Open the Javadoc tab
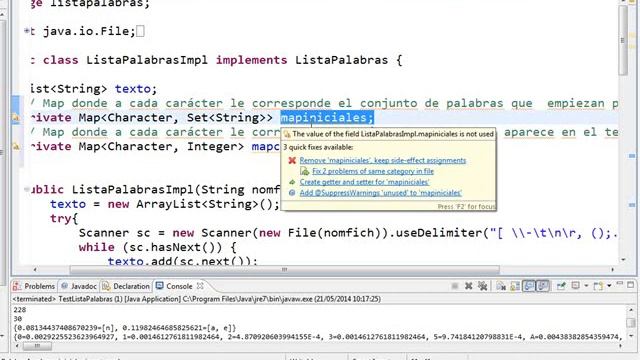Viewport: 640px width, 360px height. [x=79, y=286]
